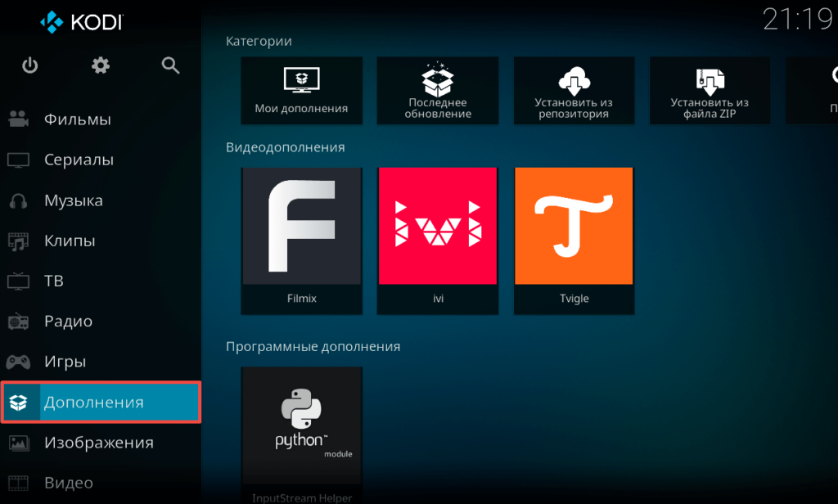The width and height of the screenshot is (838, 504).
Task: Open the Последнее обновление tile
Action: [x=437, y=90]
